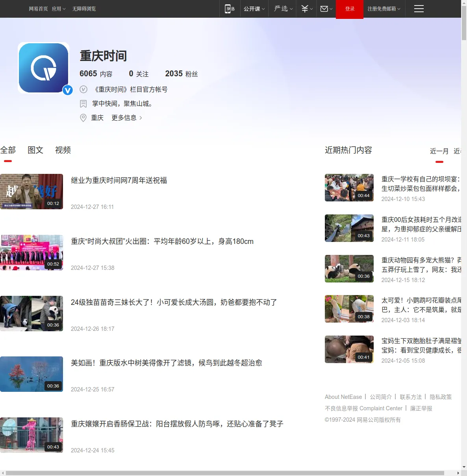This screenshot has height=476, width=467.
Task: Click the 重庆时间 account avatar logo
Action: point(43,68)
